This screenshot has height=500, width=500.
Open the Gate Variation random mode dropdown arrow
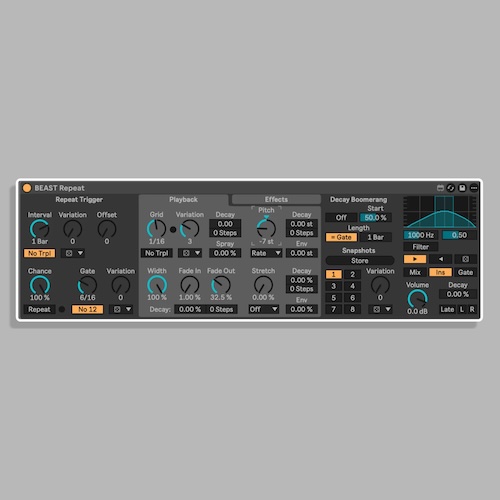coord(128,310)
